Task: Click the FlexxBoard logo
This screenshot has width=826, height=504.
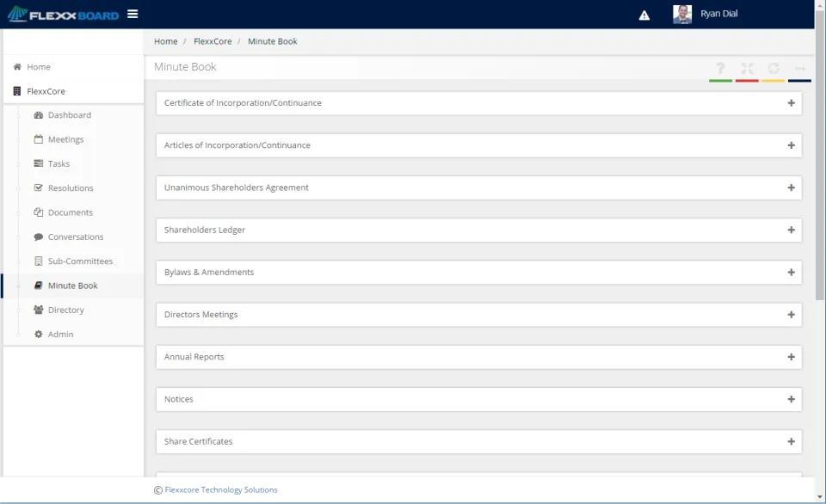Action: pos(63,15)
